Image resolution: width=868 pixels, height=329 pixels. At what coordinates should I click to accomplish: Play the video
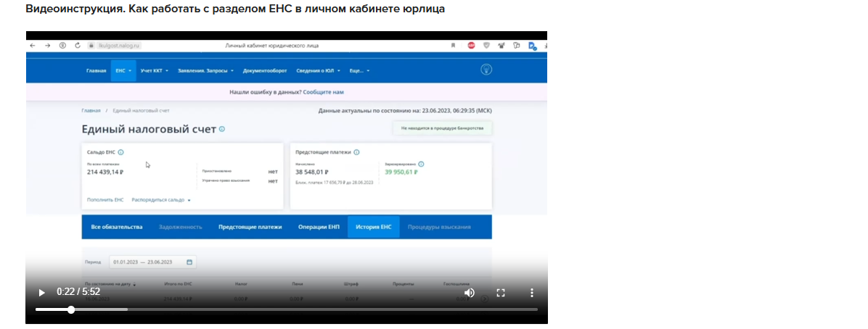tap(41, 293)
